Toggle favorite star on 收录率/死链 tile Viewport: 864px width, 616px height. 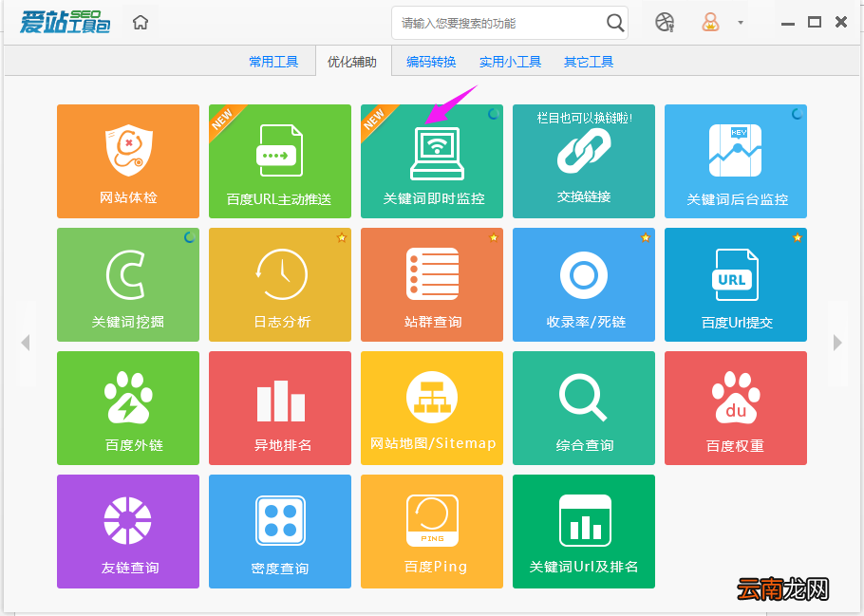[x=646, y=237]
